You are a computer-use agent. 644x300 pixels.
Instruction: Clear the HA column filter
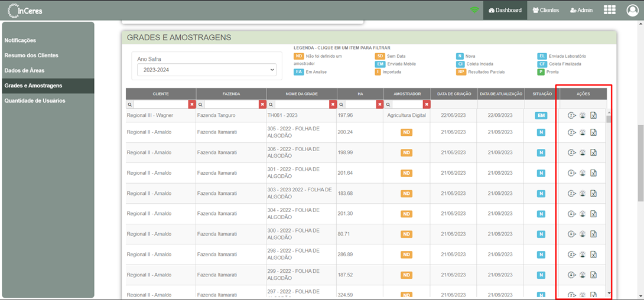click(380, 105)
